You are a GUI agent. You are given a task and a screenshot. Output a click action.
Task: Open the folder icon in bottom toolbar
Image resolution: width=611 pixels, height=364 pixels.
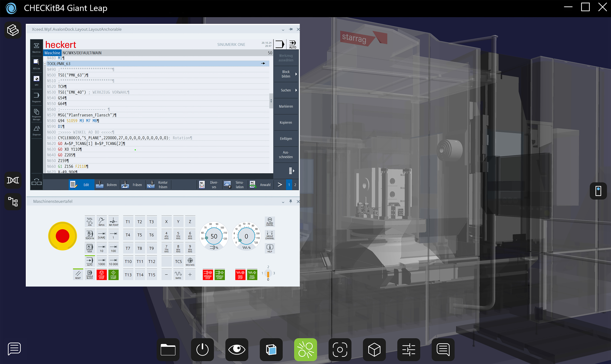pos(168,350)
